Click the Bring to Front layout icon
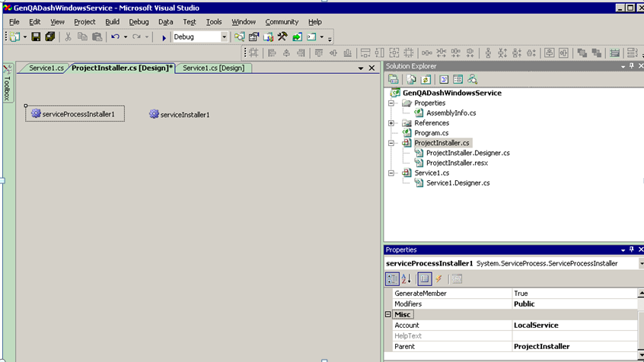The image size is (644, 362). click(582, 53)
